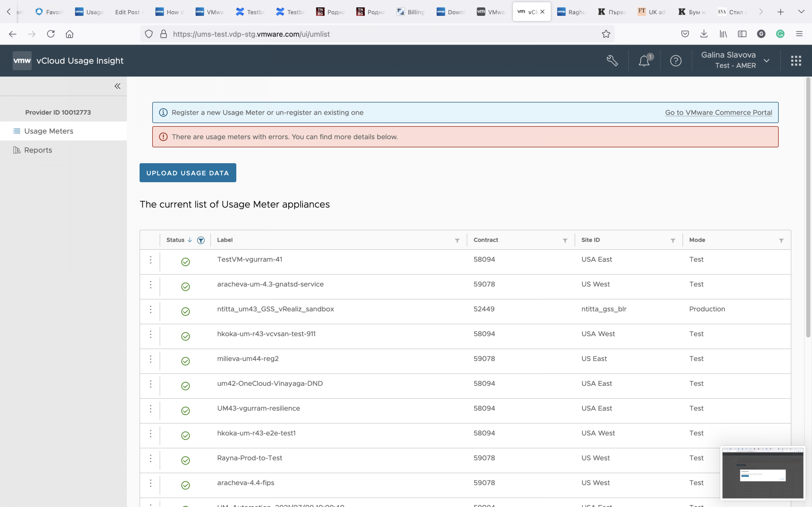Open row actions menu for TestVM-vgurram-41
The image size is (812, 507).
pyautogui.click(x=151, y=260)
